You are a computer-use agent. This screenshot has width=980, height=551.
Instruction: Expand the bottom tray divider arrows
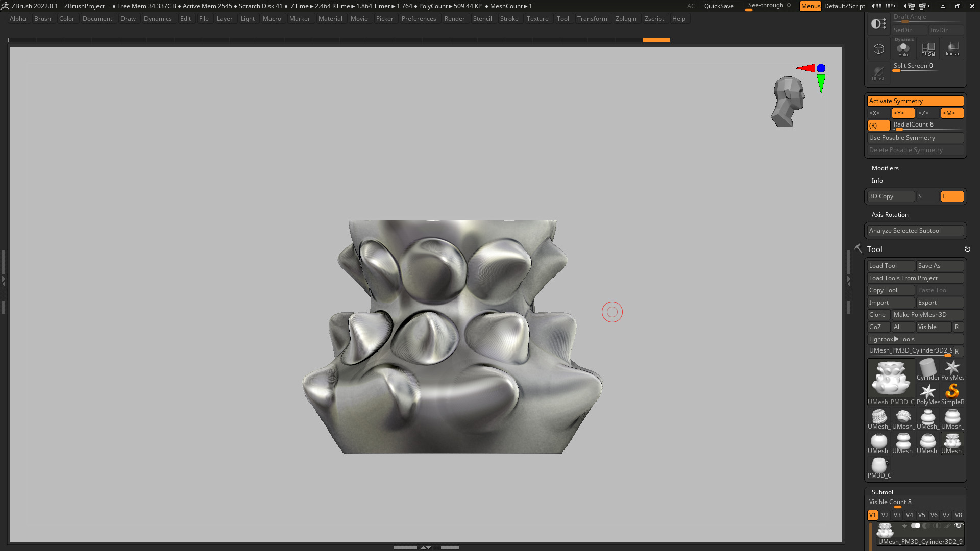click(426, 547)
